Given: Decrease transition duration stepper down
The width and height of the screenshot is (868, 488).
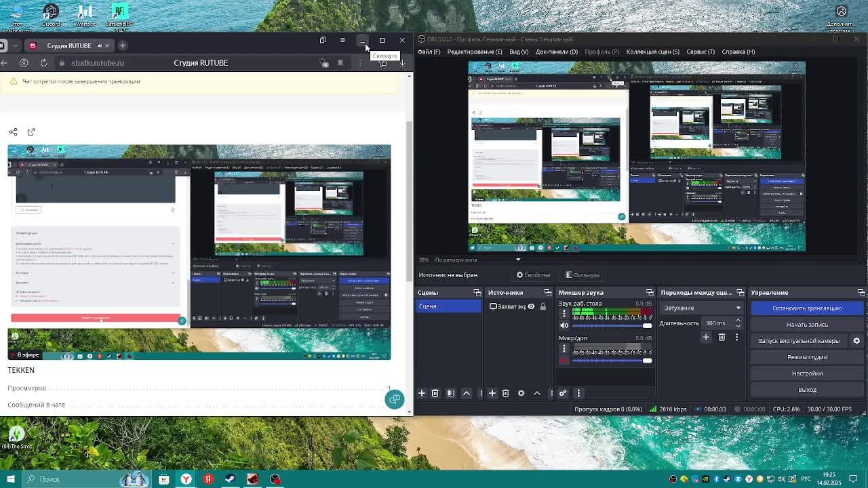Looking at the screenshot, I should point(738,326).
